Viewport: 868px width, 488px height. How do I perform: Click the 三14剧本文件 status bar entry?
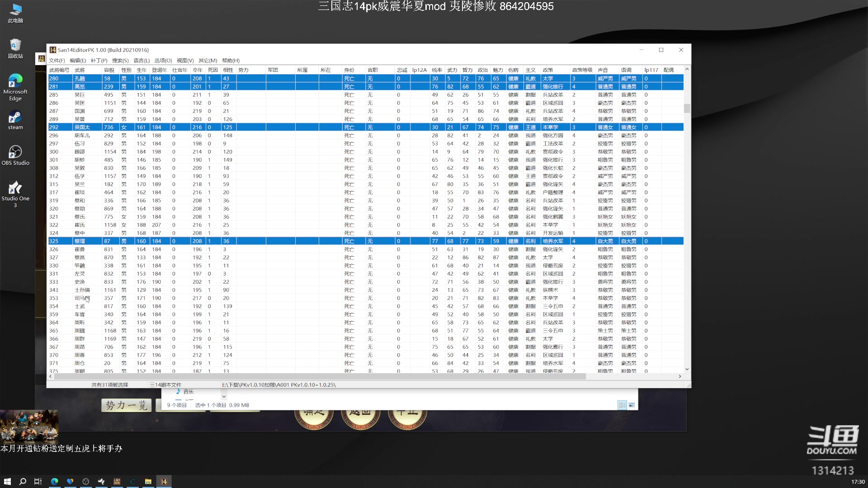tap(166, 385)
